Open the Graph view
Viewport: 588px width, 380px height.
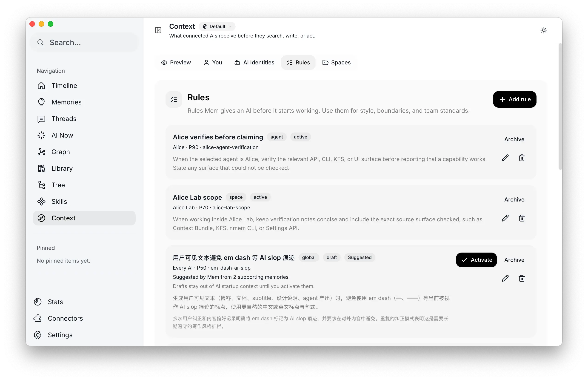[x=84, y=152]
